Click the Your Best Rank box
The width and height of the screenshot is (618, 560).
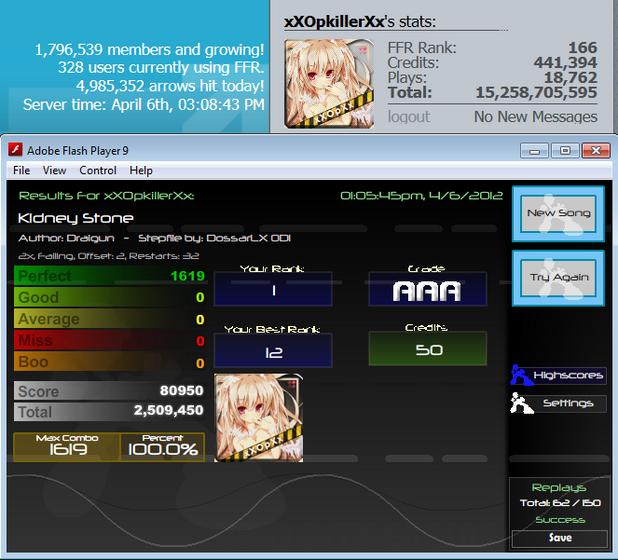click(x=273, y=350)
